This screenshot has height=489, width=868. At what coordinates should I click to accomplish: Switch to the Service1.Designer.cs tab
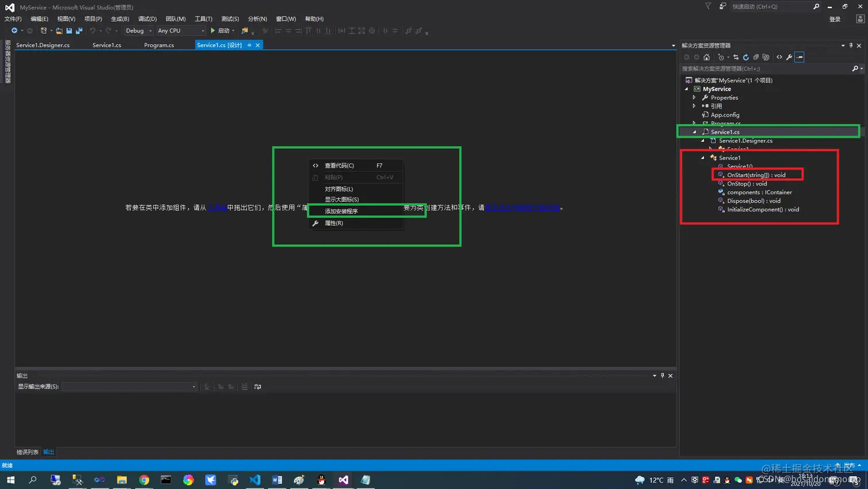[x=43, y=45]
